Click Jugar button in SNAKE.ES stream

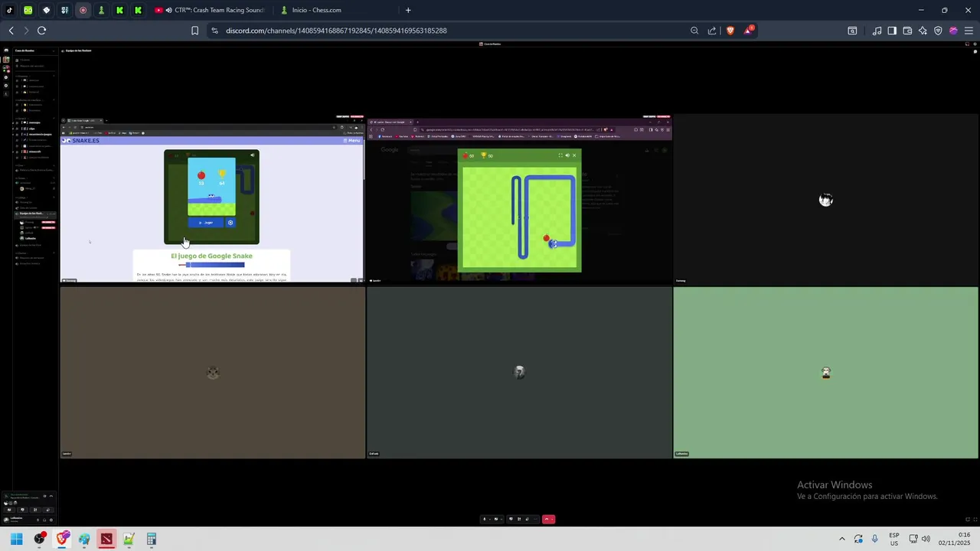[x=207, y=223]
